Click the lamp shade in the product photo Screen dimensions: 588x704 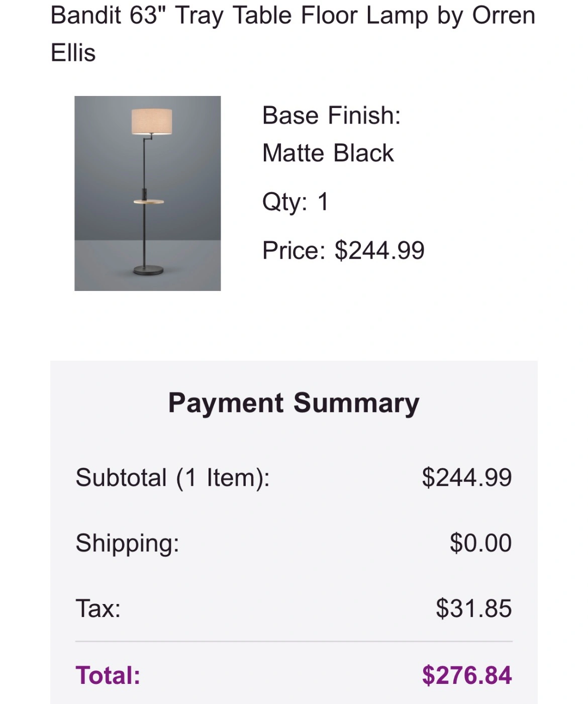coord(152,122)
